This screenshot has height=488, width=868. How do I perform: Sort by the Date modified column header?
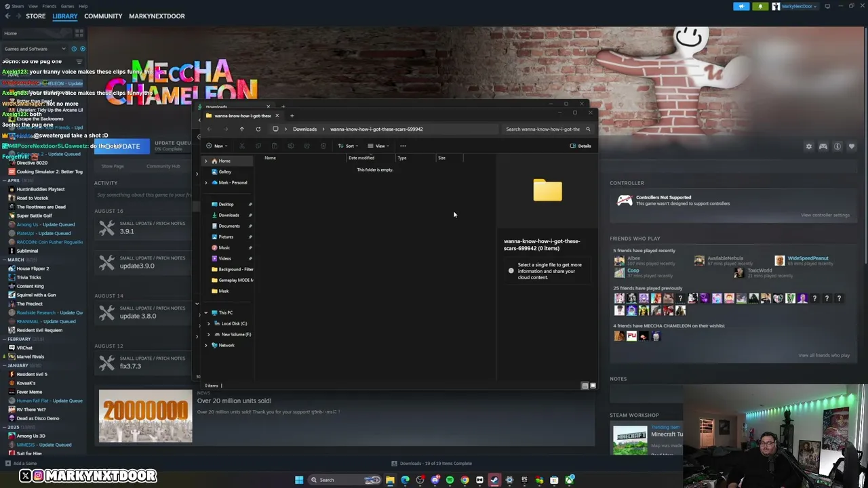(361, 158)
